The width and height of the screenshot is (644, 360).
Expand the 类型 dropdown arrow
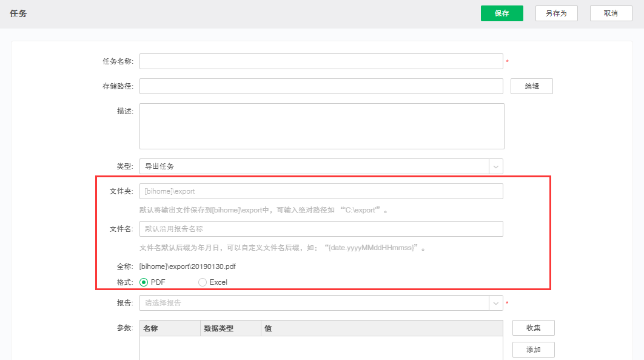496,166
